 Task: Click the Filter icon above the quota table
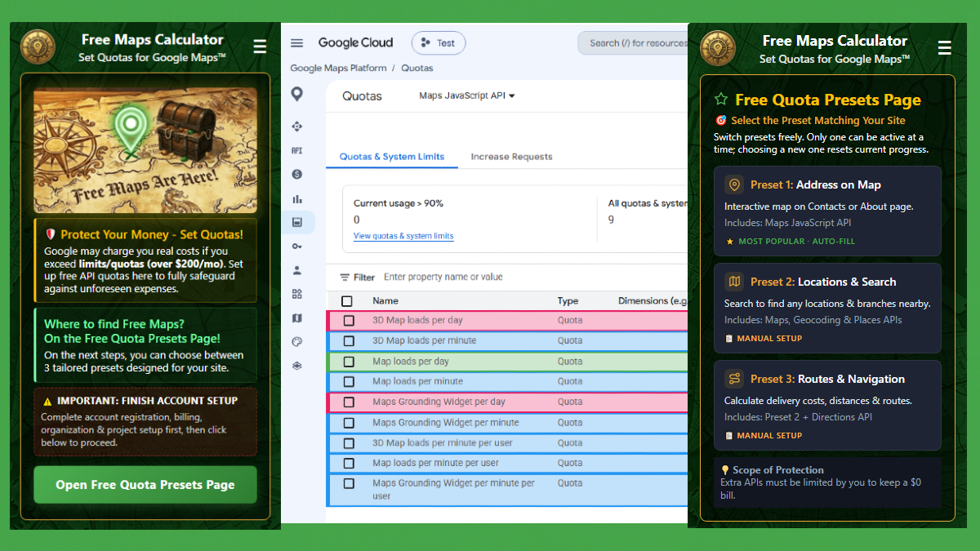[345, 278]
